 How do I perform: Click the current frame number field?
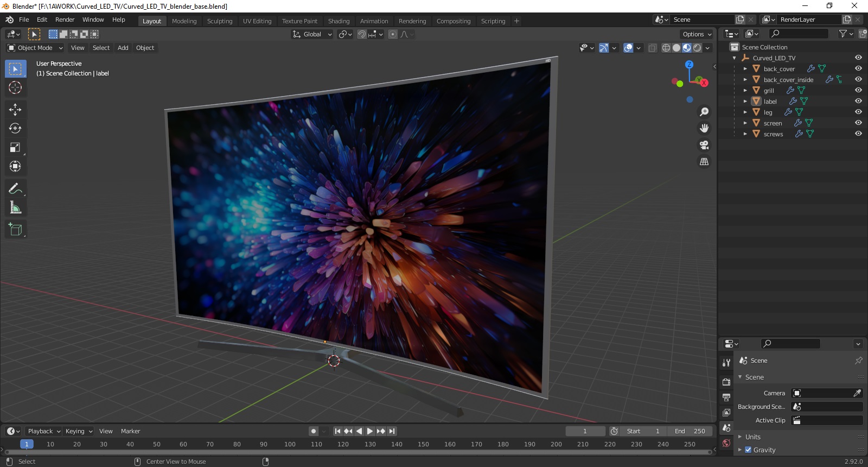click(585, 431)
